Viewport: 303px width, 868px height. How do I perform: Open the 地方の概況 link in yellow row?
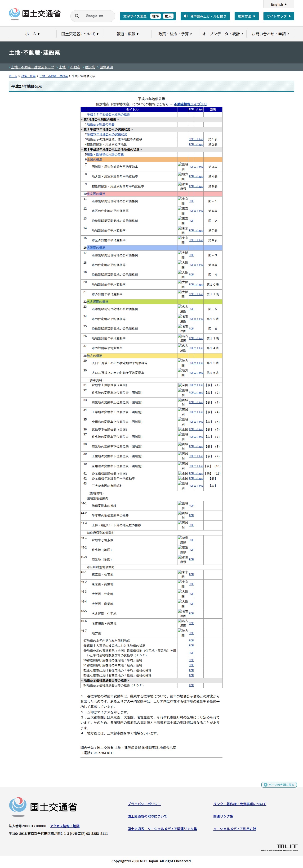95,356
